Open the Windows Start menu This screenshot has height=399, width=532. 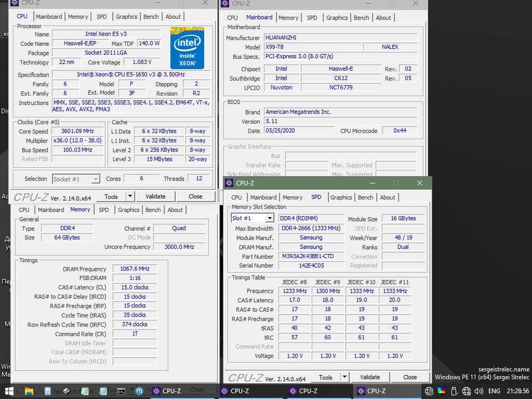[x=9, y=391]
